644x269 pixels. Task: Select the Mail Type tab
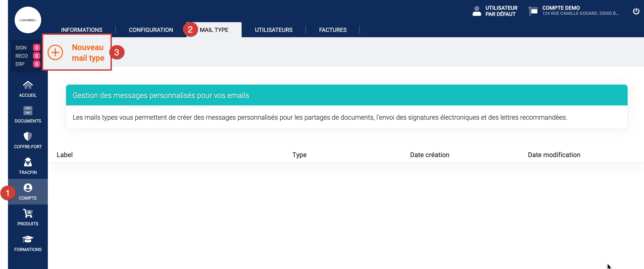214,30
